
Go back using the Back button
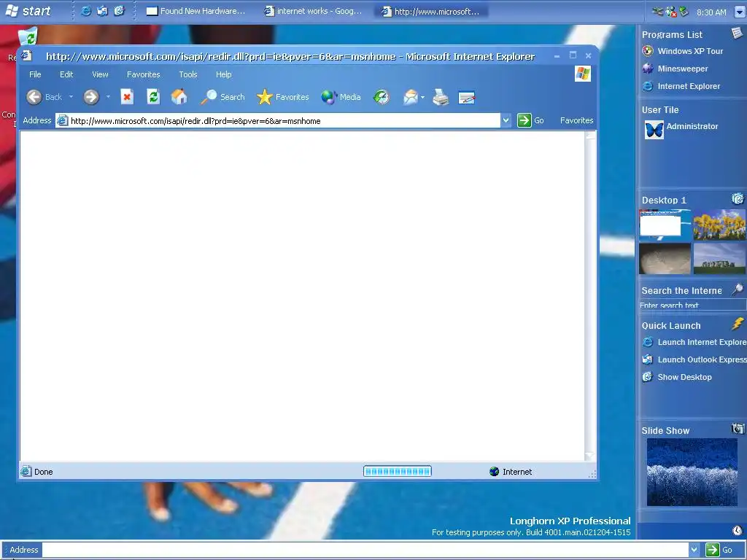click(x=44, y=97)
